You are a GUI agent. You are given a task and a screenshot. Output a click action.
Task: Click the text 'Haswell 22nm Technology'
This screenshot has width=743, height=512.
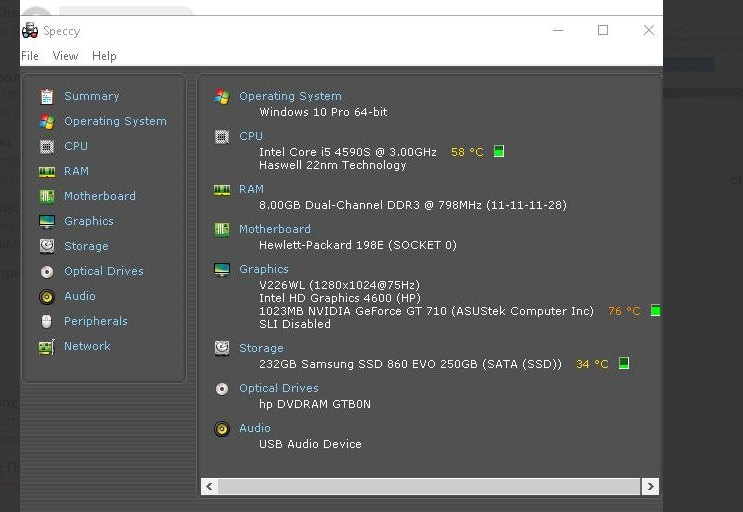tap(333, 165)
